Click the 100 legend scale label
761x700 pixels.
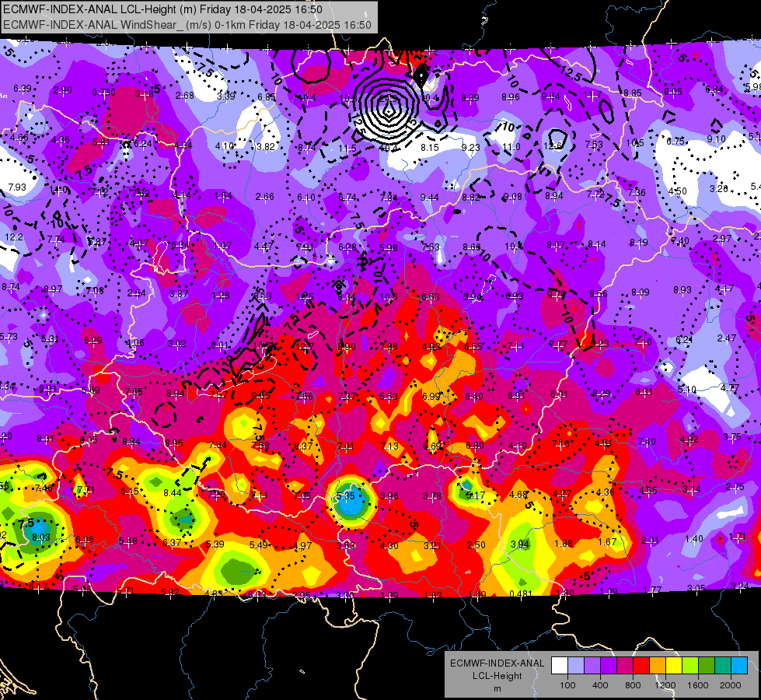[567, 685]
